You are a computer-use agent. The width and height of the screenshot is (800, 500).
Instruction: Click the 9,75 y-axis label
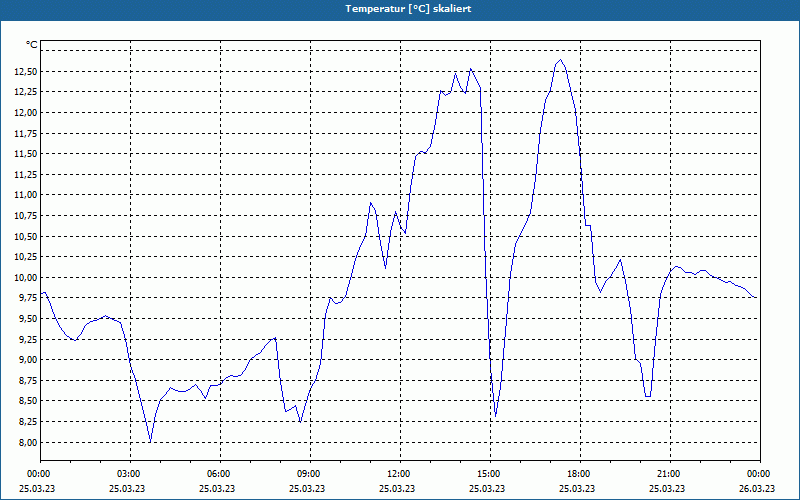click(x=28, y=298)
